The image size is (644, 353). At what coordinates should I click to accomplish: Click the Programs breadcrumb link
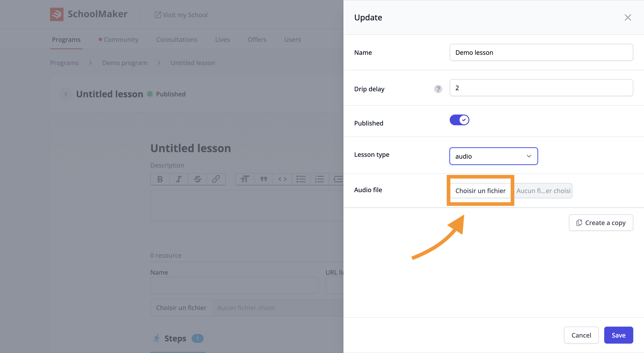pos(64,63)
